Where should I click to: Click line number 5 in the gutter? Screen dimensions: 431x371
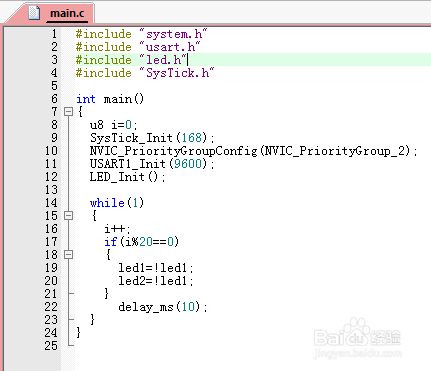[54, 86]
